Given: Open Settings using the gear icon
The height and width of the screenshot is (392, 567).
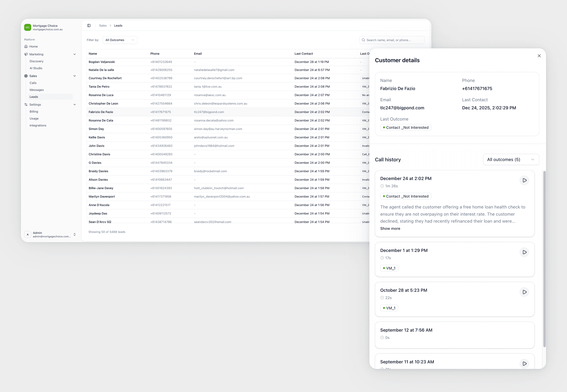Looking at the screenshot, I should click(26, 104).
